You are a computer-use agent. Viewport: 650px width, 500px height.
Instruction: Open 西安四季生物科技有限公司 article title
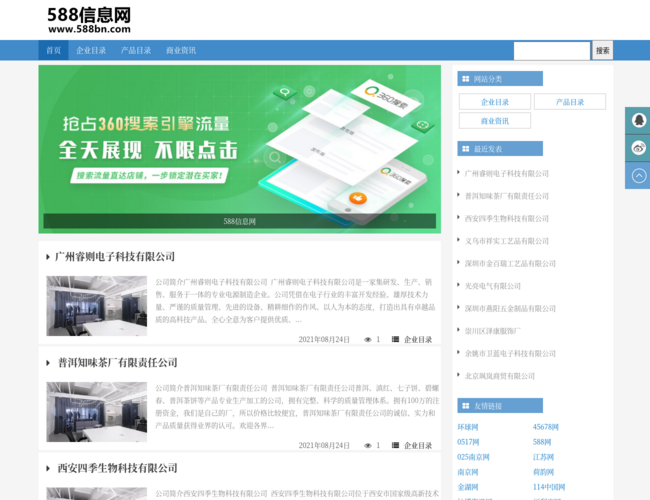(x=117, y=469)
